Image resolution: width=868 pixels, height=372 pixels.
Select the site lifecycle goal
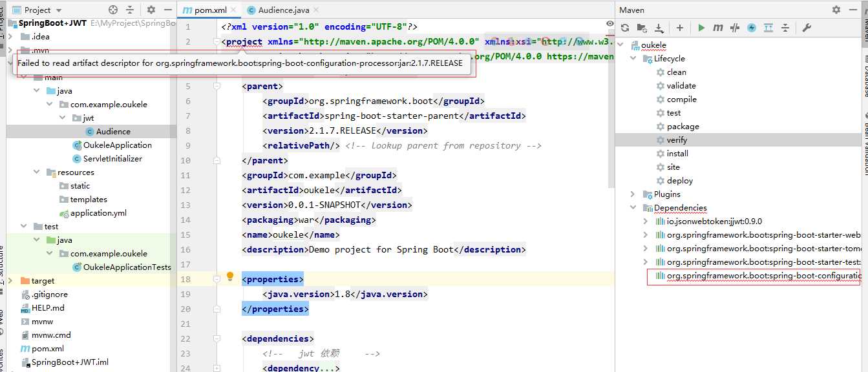(x=673, y=167)
